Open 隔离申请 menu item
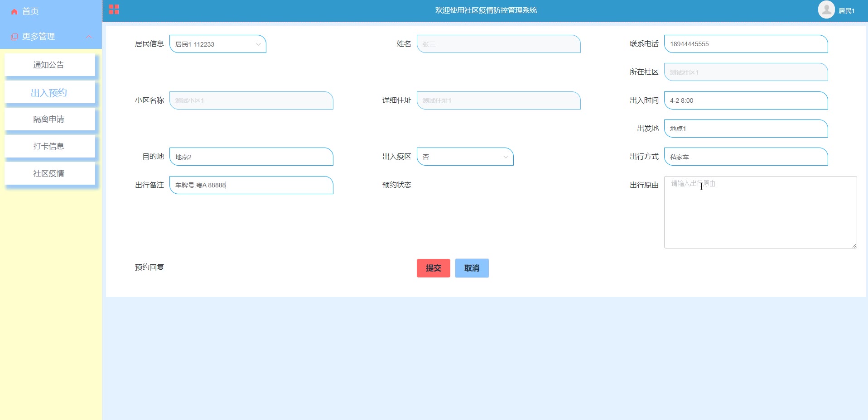Screen dimensions: 868x420 (x=50, y=119)
